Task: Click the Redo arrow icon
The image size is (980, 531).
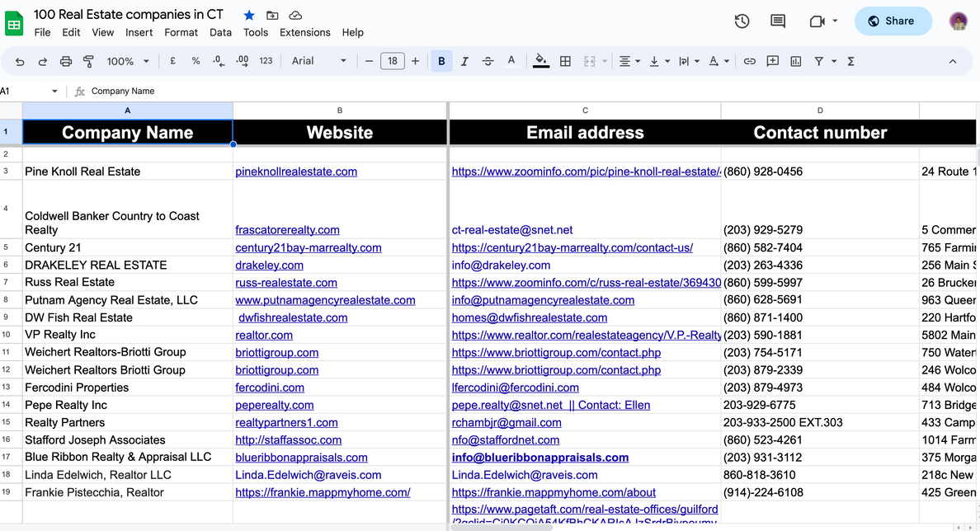Action: 43,61
